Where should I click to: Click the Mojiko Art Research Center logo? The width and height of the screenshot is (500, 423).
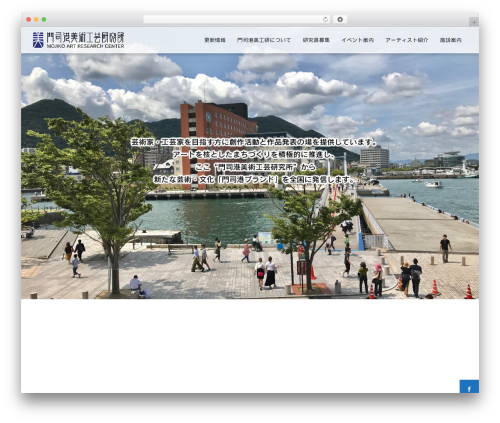[x=78, y=40]
